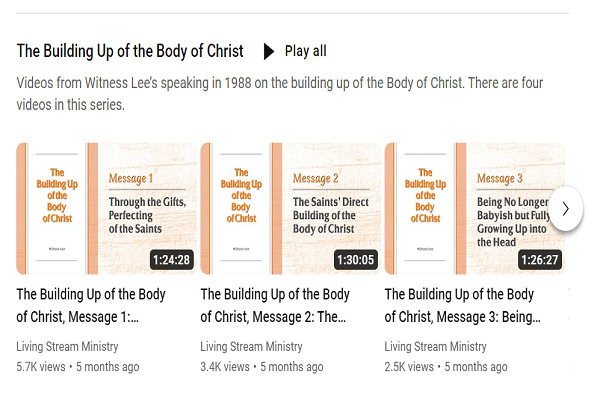The image size is (600, 400).
Task: Open the playlist title The Building Up of the Body of Christ
Action: [x=130, y=51]
